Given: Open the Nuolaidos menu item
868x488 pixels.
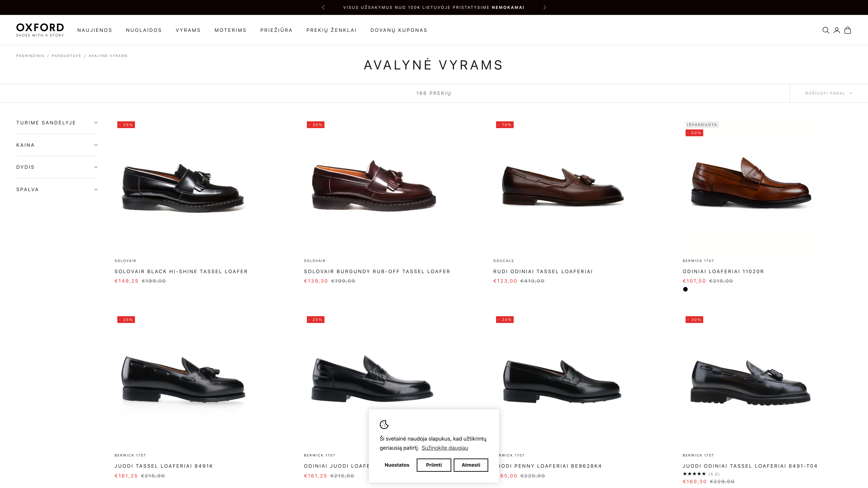Looking at the screenshot, I should [144, 30].
